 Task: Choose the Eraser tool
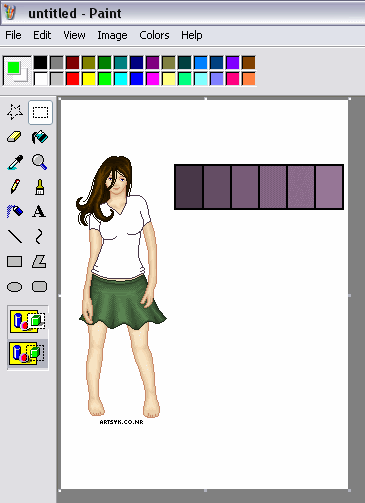click(15, 137)
